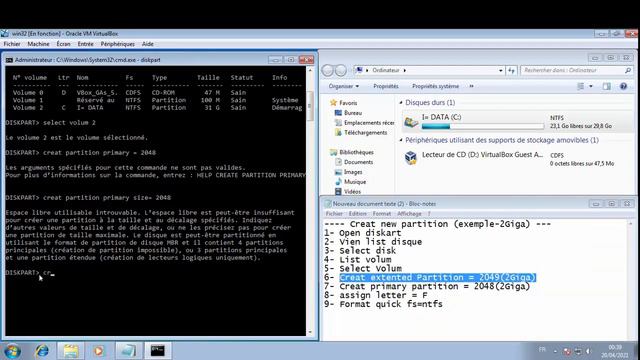Expand address bar history dropdown
This screenshot has width=640, height=360.
tap(500, 70)
